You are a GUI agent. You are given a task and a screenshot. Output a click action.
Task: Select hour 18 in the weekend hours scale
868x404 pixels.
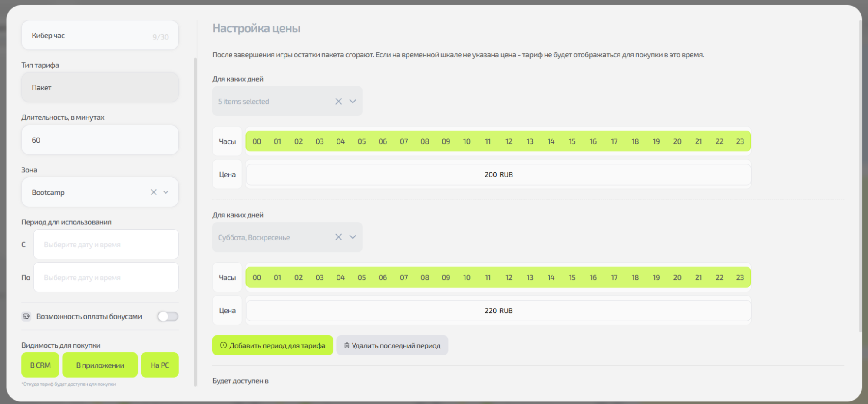pyautogui.click(x=635, y=277)
